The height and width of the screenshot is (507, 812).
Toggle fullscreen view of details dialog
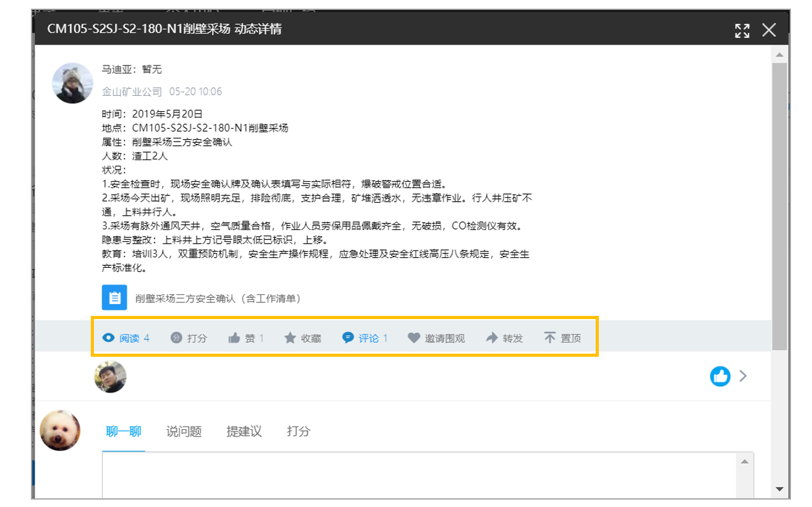tap(742, 30)
